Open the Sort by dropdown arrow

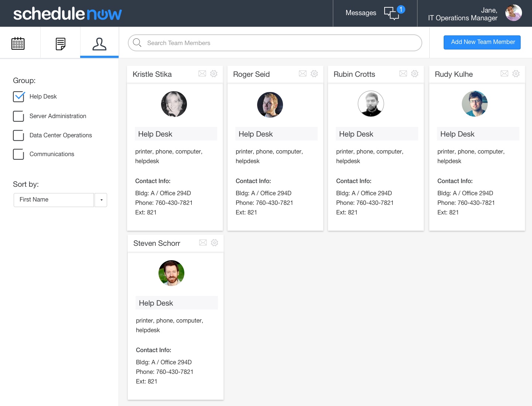[101, 200]
